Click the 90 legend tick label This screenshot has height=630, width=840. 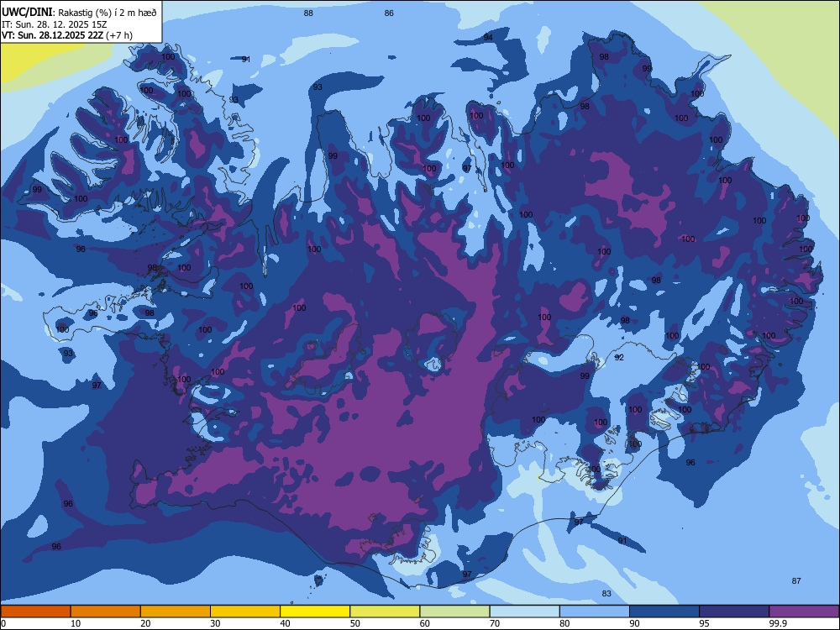pyautogui.click(x=634, y=623)
